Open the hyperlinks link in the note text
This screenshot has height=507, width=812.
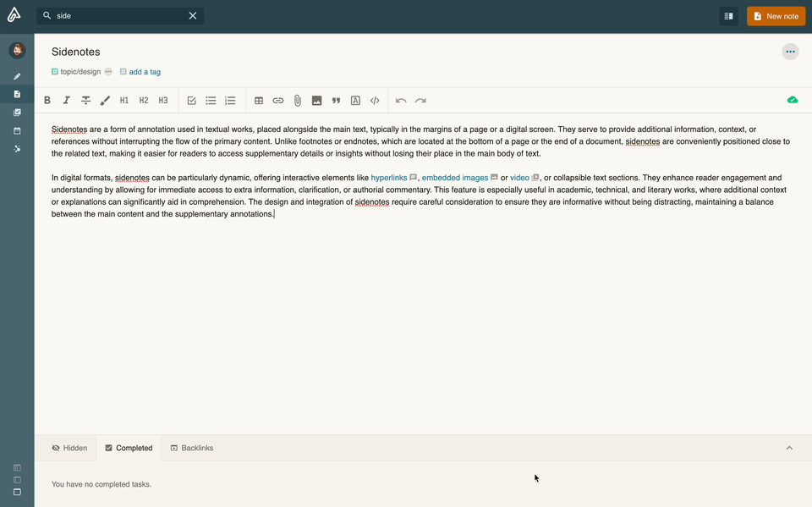point(388,178)
